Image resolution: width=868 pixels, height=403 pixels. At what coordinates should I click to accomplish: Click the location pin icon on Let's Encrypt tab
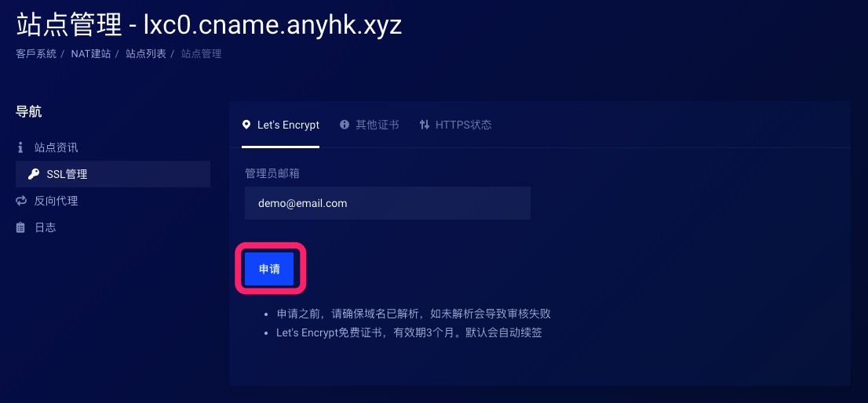coord(246,125)
